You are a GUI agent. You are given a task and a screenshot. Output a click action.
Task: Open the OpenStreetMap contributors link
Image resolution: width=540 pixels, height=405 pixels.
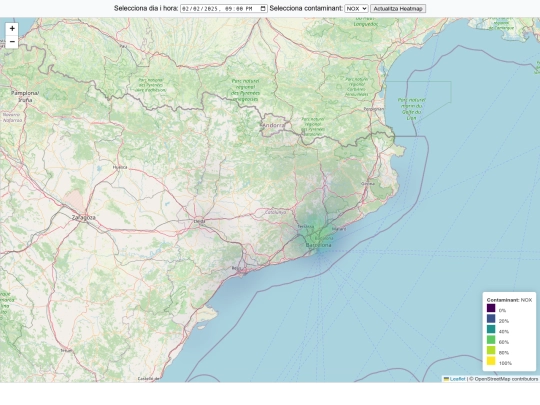pos(506,379)
